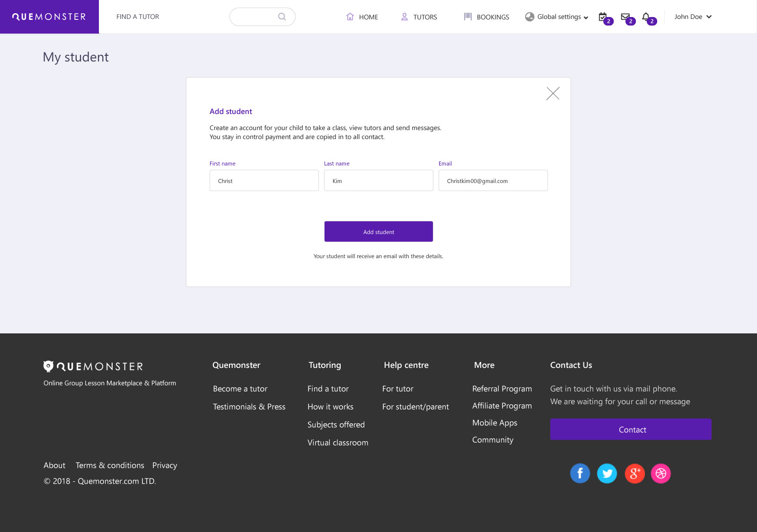Click the First name field containing Christ

[x=264, y=180]
